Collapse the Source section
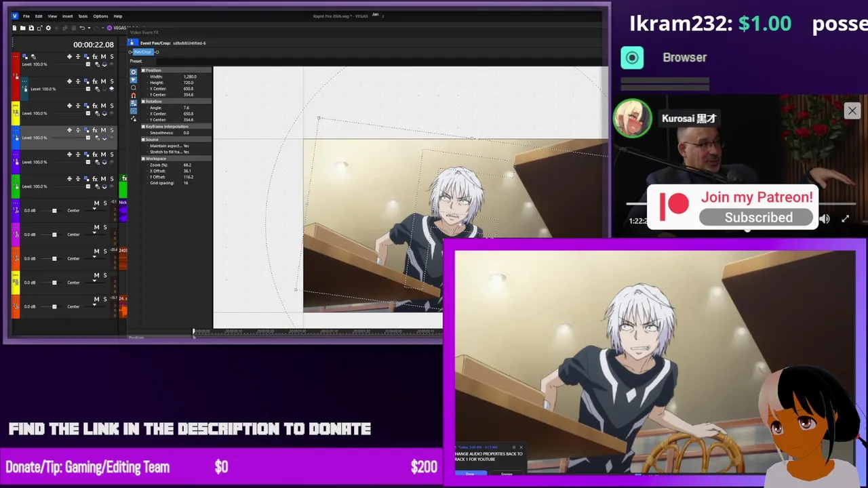The image size is (868, 488). (x=143, y=140)
